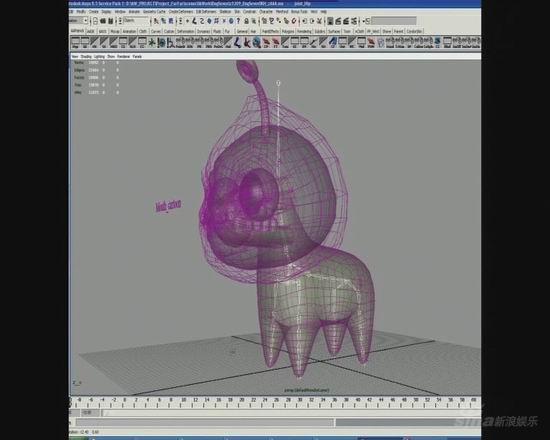Switch to the Fur shelf tab

(x=227, y=31)
